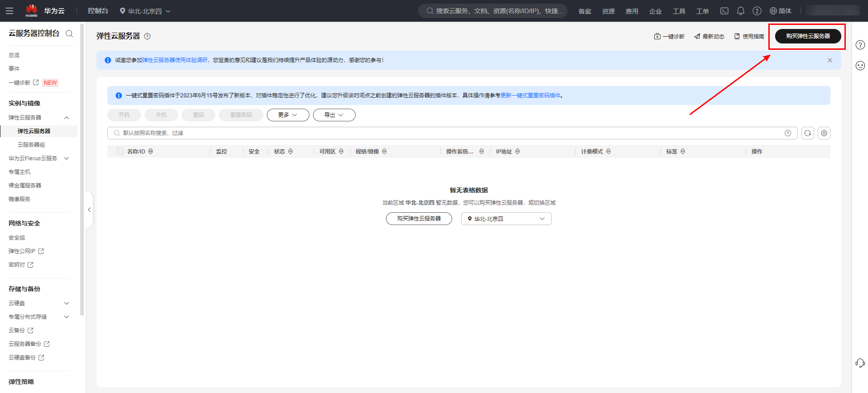Sort by IP地址 column
Screen dimensions: 868x393
click(517, 151)
